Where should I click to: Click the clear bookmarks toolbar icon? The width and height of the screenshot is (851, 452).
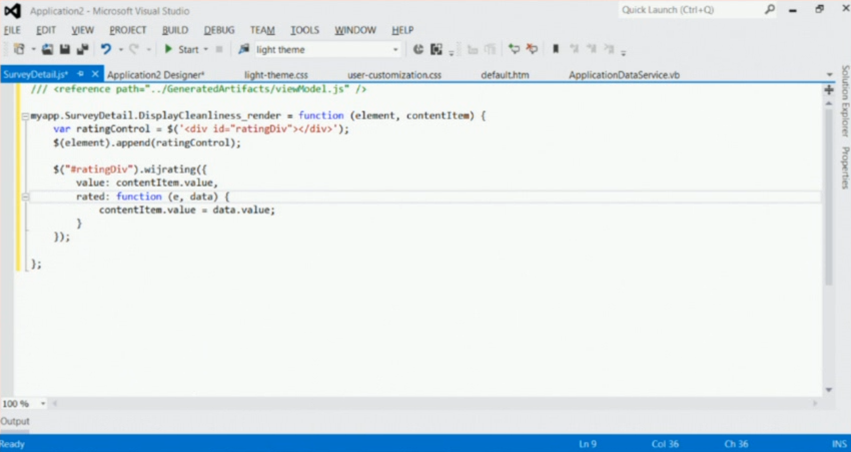tap(609, 49)
